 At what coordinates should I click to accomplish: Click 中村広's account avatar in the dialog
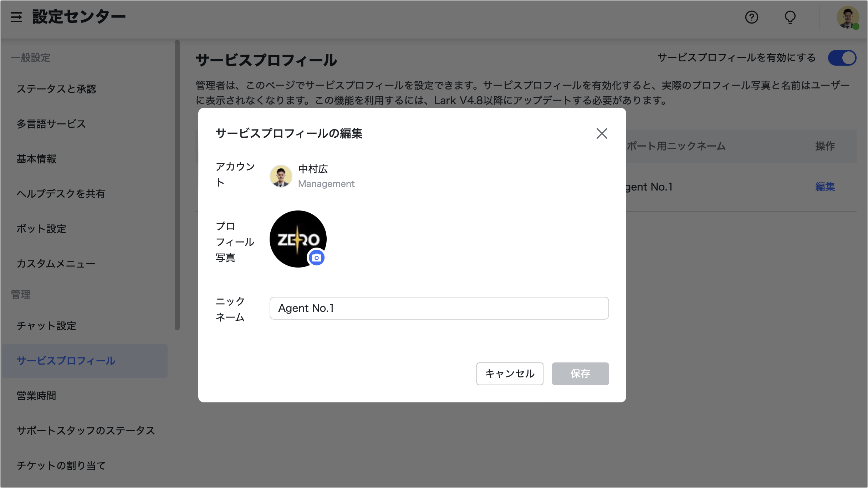(281, 176)
